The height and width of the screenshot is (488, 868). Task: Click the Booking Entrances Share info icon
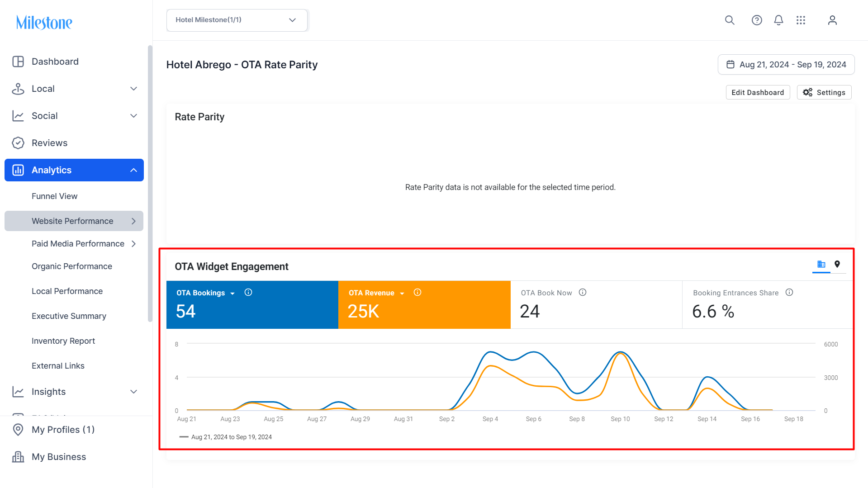(789, 292)
